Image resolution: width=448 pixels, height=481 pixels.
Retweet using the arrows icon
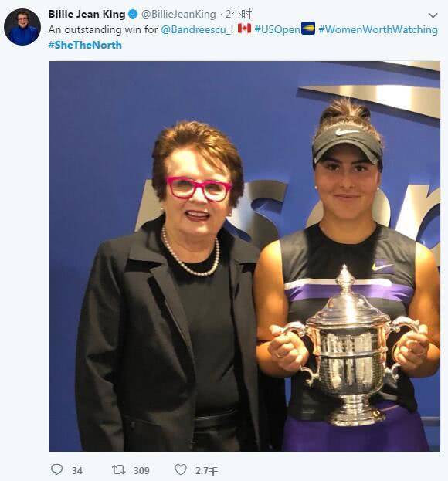pyautogui.click(x=118, y=469)
